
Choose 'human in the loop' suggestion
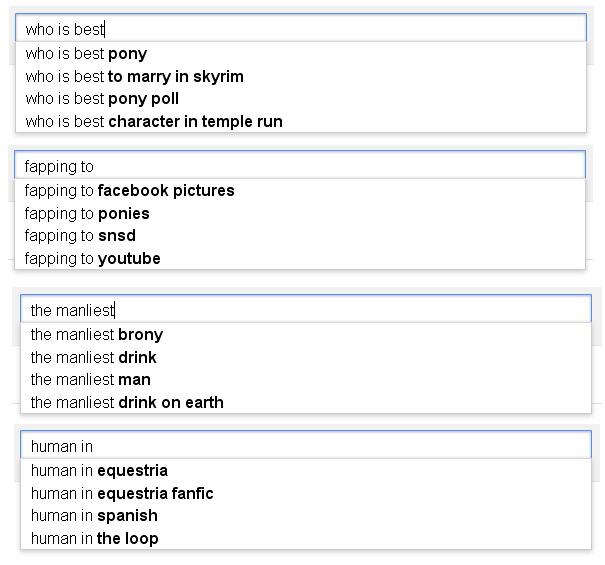95,539
